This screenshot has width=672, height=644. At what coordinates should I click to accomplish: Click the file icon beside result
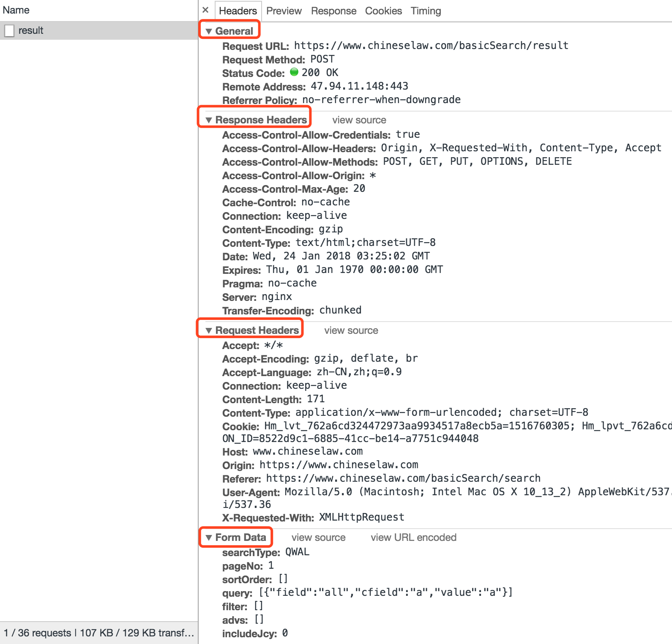tap(9, 30)
